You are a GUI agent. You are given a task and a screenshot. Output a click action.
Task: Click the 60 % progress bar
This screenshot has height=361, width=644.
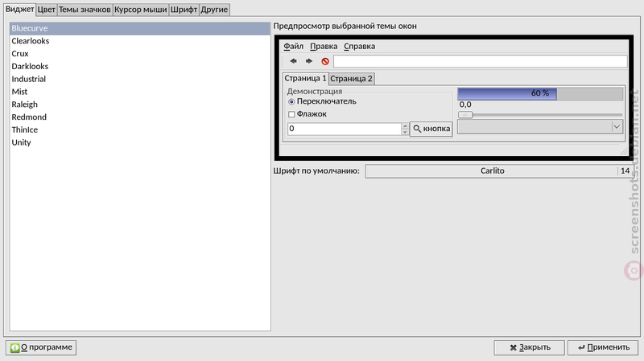(x=540, y=93)
